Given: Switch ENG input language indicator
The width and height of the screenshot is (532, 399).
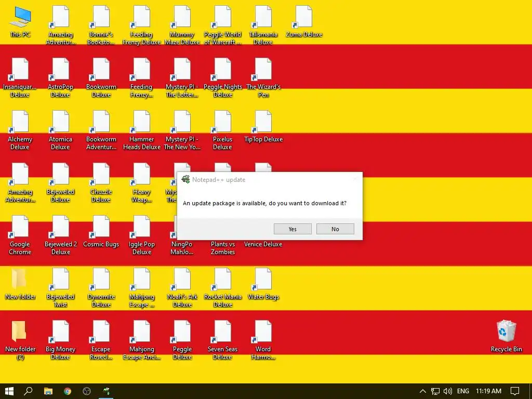Looking at the screenshot, I should coord(463,391).
